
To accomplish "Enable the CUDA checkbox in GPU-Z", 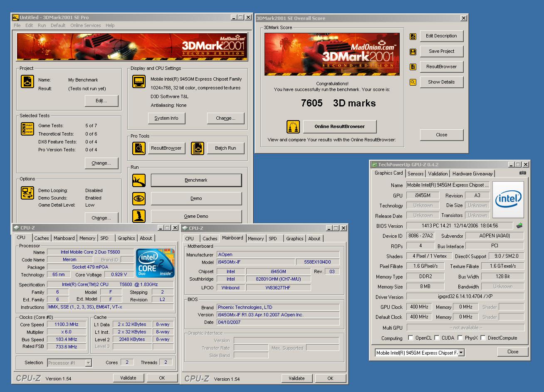I will click(437, 338).
